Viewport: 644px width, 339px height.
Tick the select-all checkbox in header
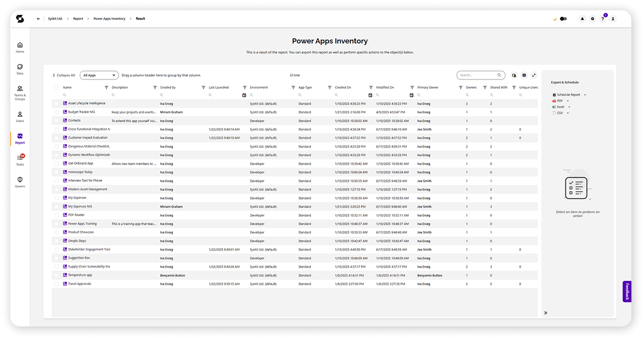[x=57, y=87]
